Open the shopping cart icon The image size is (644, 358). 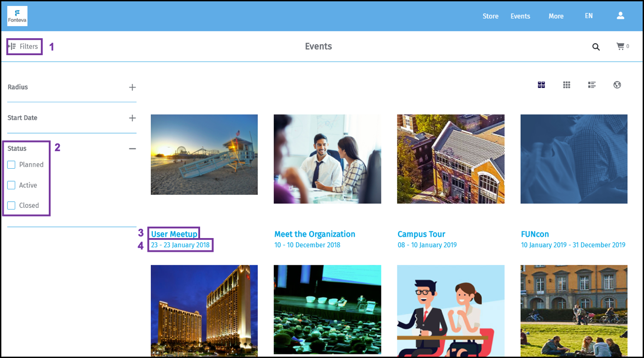pyautogui.click(x=621, y=46)
